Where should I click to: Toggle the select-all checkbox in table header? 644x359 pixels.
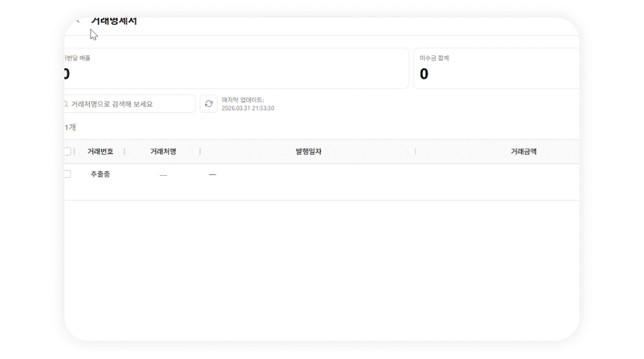[x=67, y=152]
